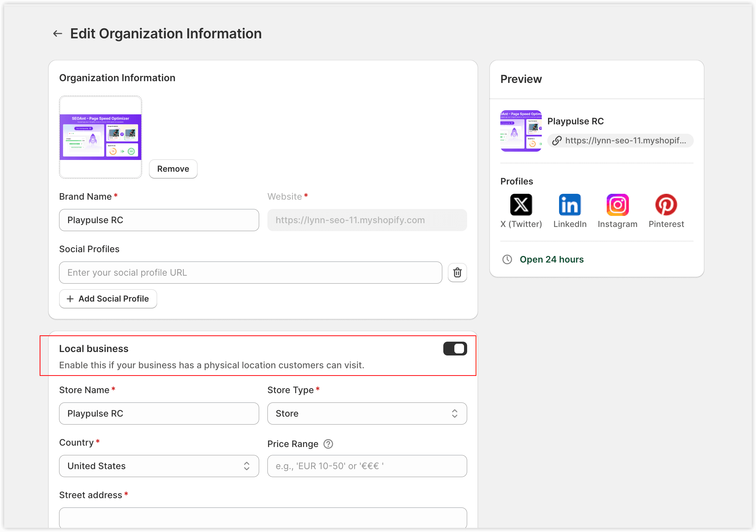Delete the social profile with trash icon
756x532 pixels.
coord(457,273)
